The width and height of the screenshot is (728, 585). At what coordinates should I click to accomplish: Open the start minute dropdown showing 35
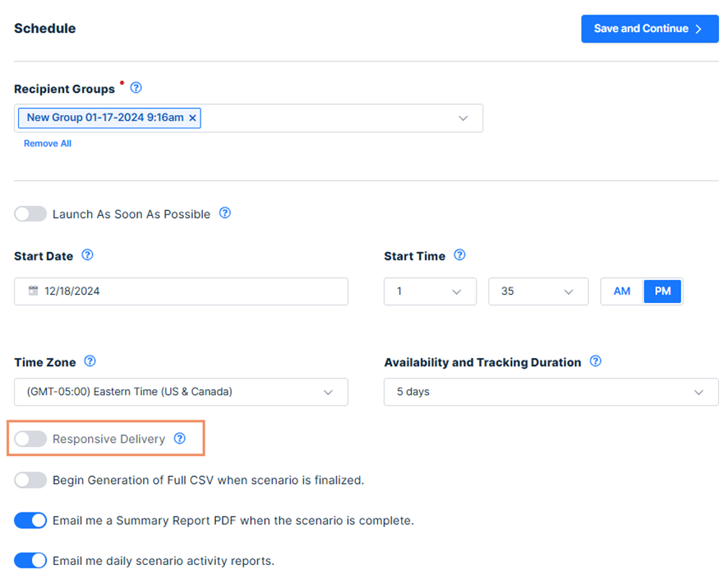[x=538, y=292]
